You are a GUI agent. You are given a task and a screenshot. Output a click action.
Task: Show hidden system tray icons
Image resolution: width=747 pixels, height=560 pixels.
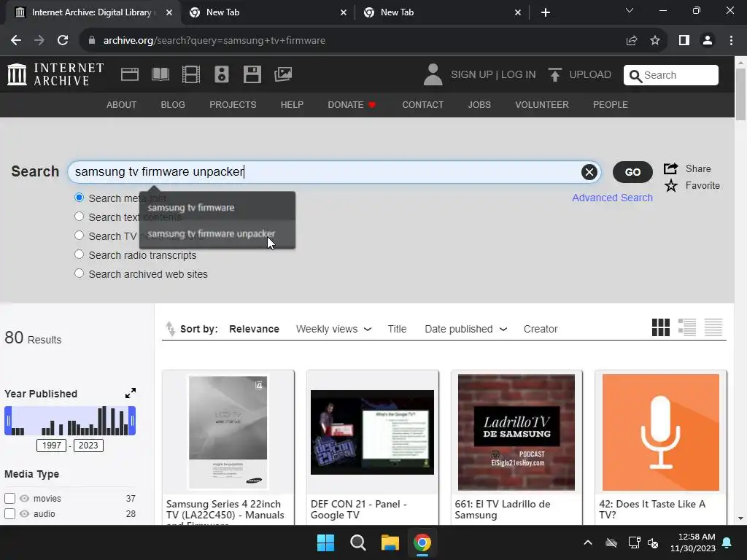(588, 542)
